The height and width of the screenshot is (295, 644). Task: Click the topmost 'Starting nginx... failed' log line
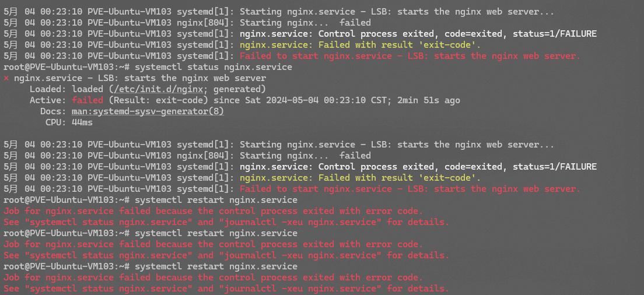305,23
